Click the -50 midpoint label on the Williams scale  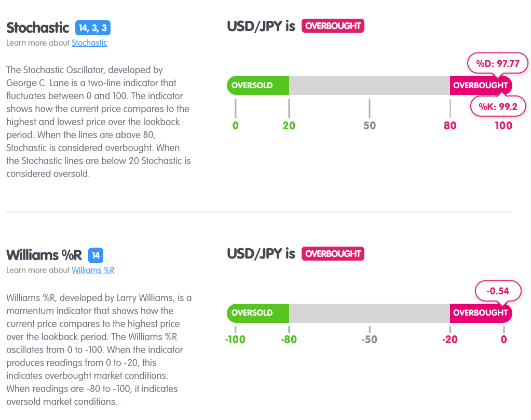pos(369,340)
